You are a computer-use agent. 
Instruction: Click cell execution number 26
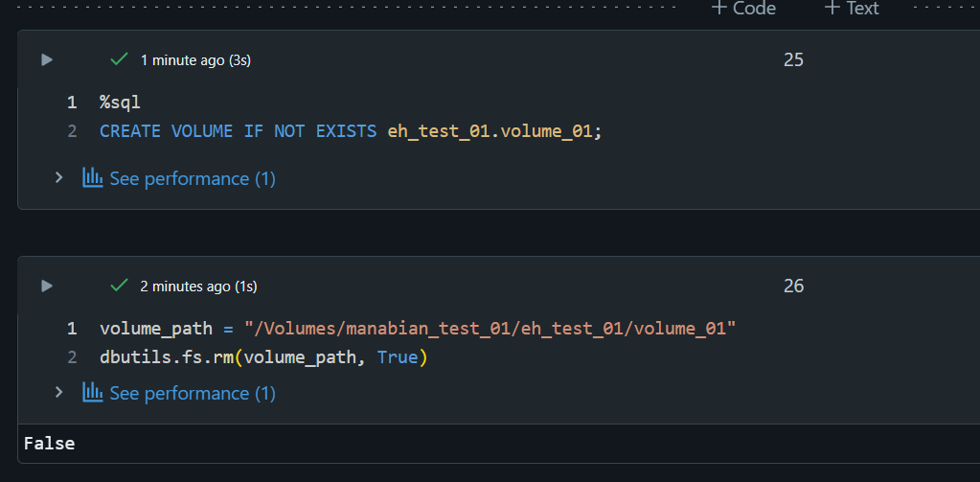pos(793,287)
